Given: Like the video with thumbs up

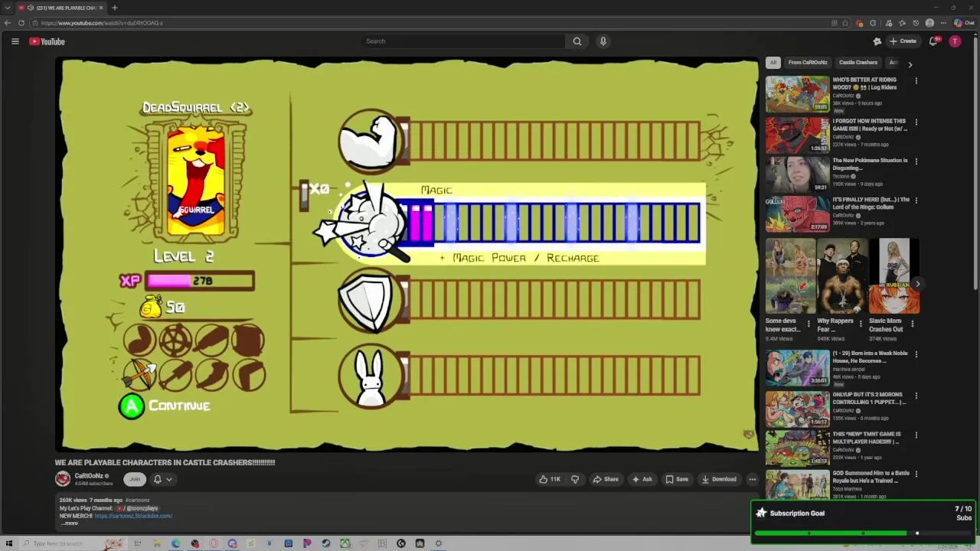Looking at the screenshot, I should [x=550, y=479].
